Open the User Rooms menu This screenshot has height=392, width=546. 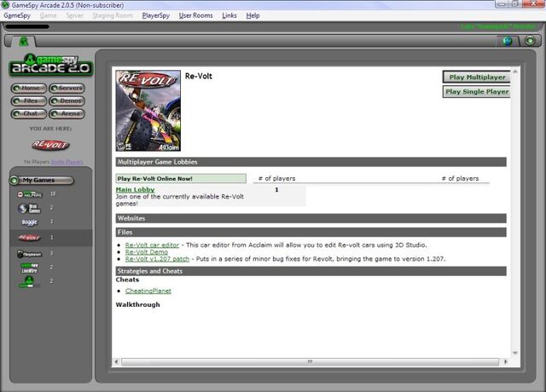[195, 15]
